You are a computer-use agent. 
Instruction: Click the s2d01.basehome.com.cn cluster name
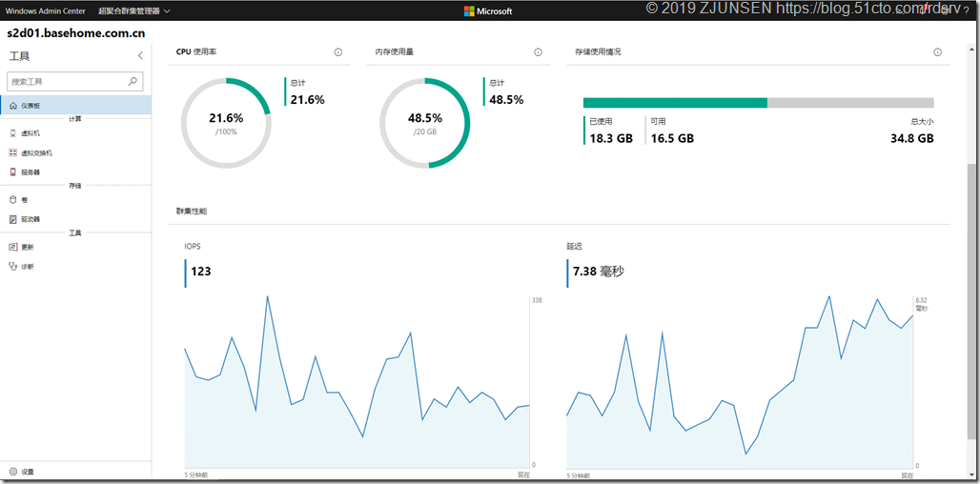click(76, 33)
